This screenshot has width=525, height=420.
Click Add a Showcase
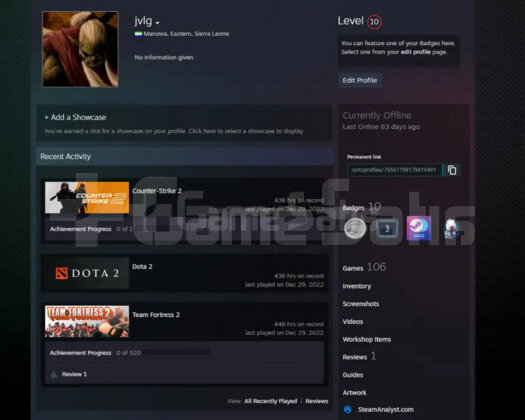pos(75,117)
